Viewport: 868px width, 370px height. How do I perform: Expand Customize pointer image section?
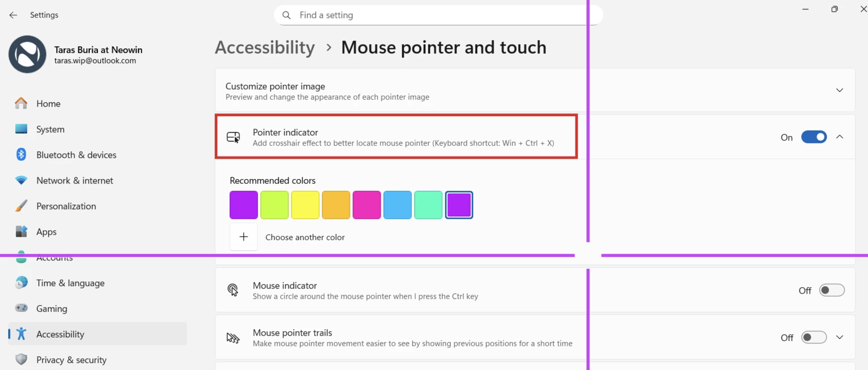(x=839, y=90)
